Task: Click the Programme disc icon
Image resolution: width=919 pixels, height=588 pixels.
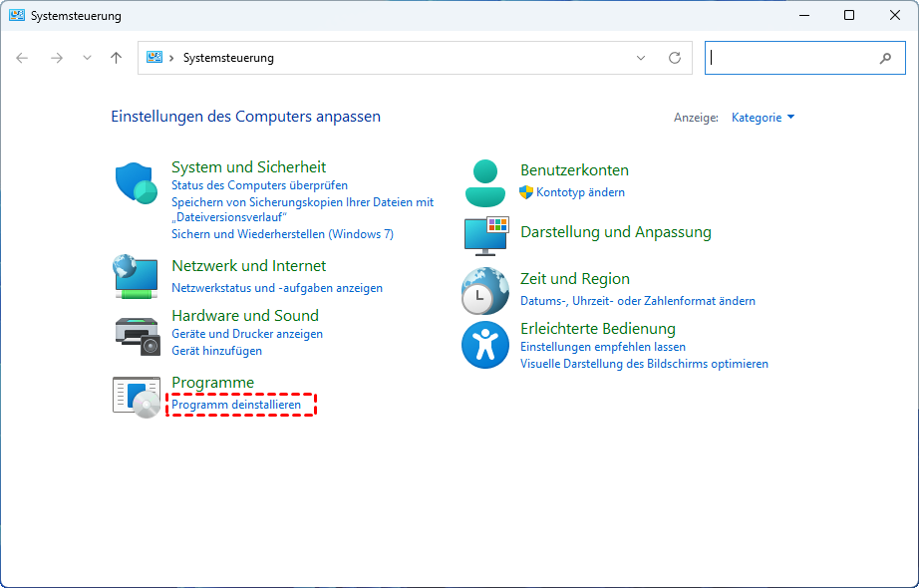Action: coord(137,397)
